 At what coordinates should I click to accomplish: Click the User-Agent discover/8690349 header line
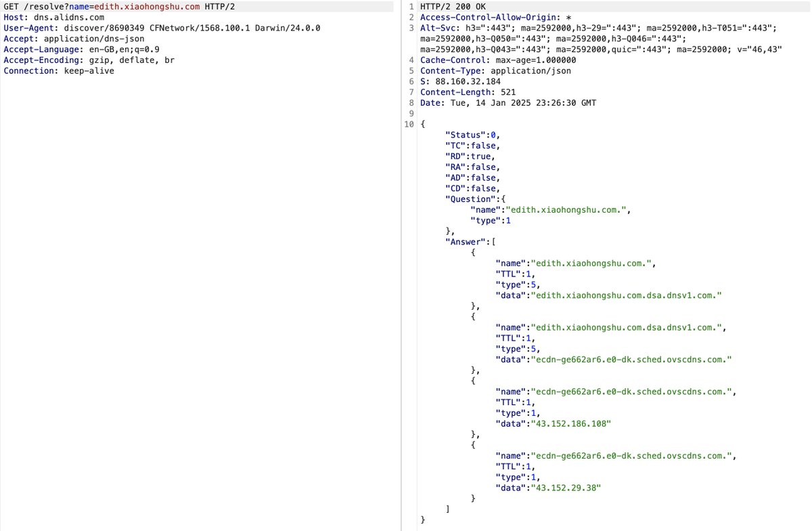coord(162,28)
